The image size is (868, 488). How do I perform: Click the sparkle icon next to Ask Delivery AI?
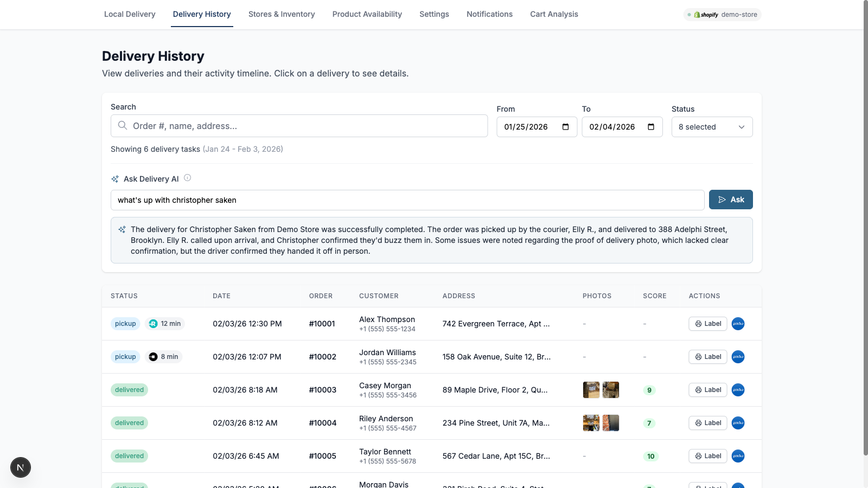click(114, 178)
